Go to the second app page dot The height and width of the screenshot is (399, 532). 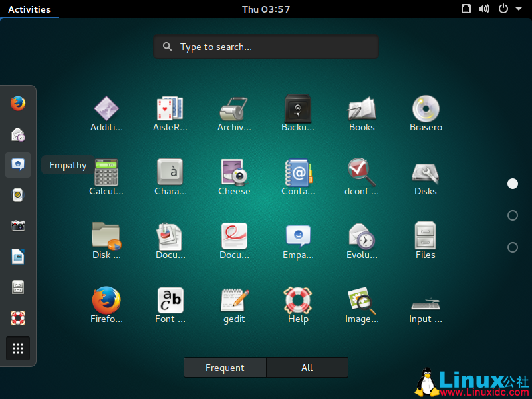[513, 215]
